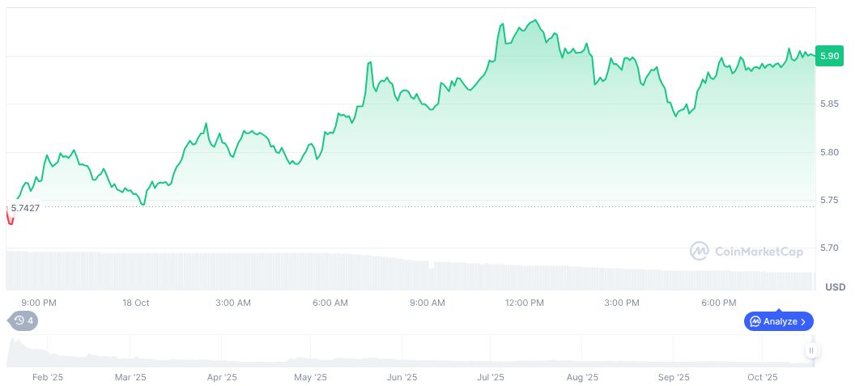Jump to Oct '25 on range navigator
Image resolution: width=868 pixels, height=386 pixels.
(762, 377)
